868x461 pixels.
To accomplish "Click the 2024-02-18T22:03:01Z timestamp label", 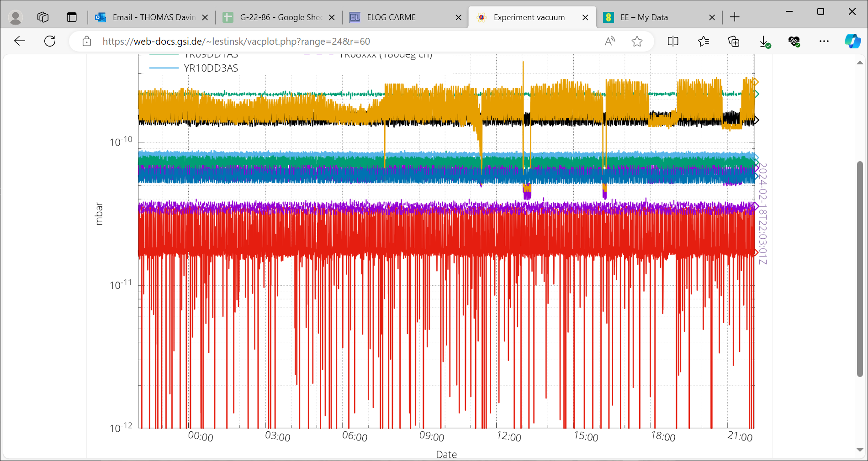I will tap(763, 214).
